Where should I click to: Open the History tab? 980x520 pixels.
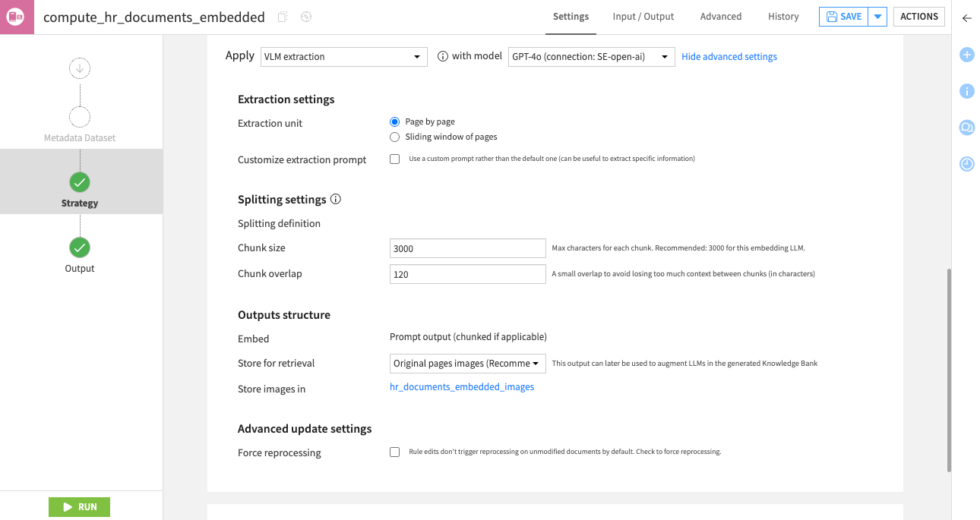(783, 17)
